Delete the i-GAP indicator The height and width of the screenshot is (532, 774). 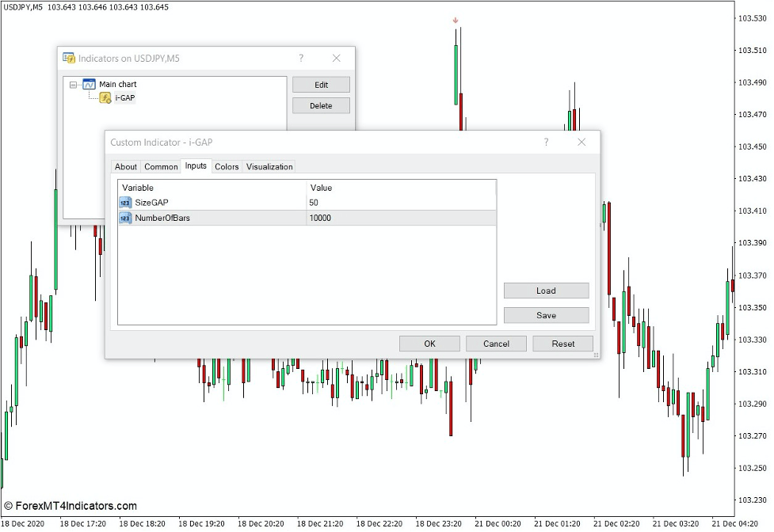321,105
